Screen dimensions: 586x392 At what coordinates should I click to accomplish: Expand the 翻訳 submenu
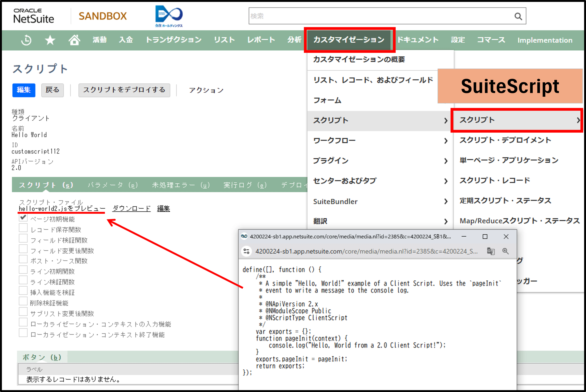[x=446, y=221]
